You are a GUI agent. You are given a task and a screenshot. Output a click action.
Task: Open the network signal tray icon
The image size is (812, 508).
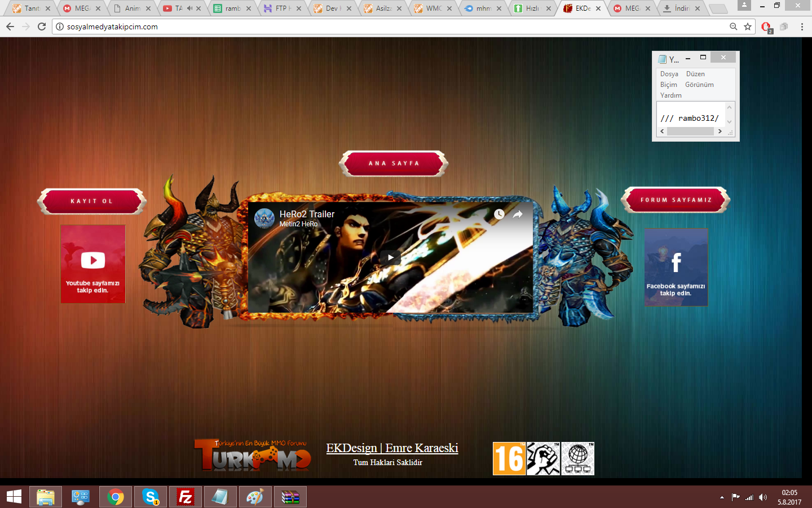point(749,497)
